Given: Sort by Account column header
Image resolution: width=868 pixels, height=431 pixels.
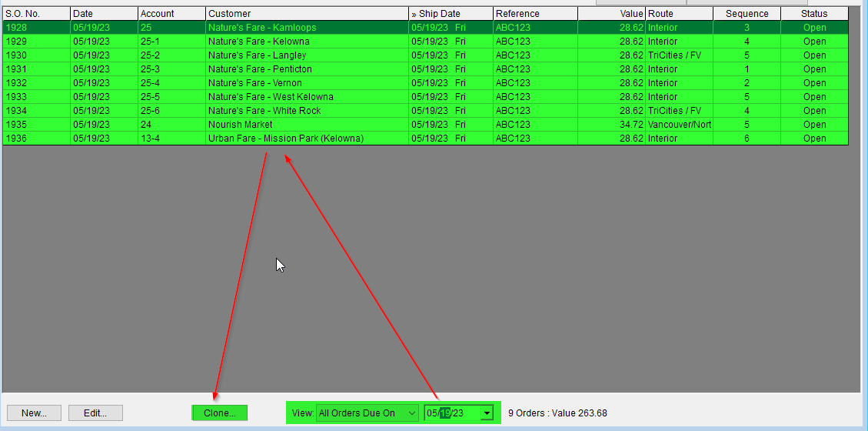Looking at the screenshot, I should click(x=171, y=13).
